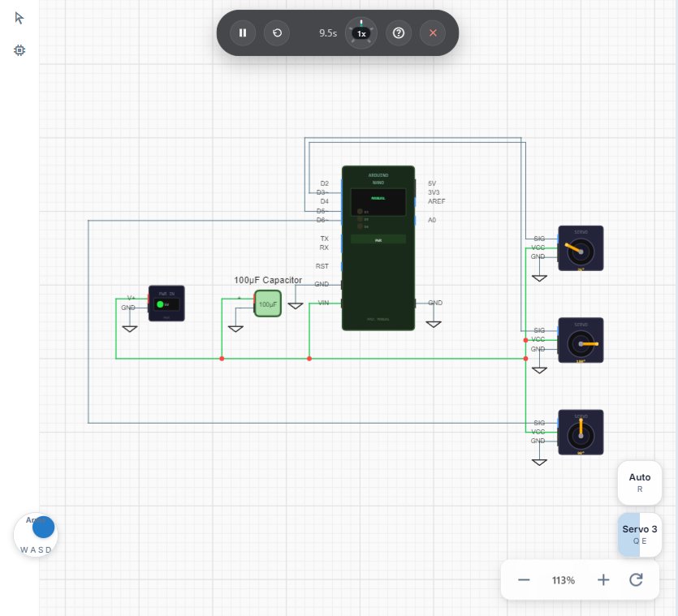Click the D4 pin label on Arduino
The width and height of the screenshot is (678, 616).
point(324,201)
